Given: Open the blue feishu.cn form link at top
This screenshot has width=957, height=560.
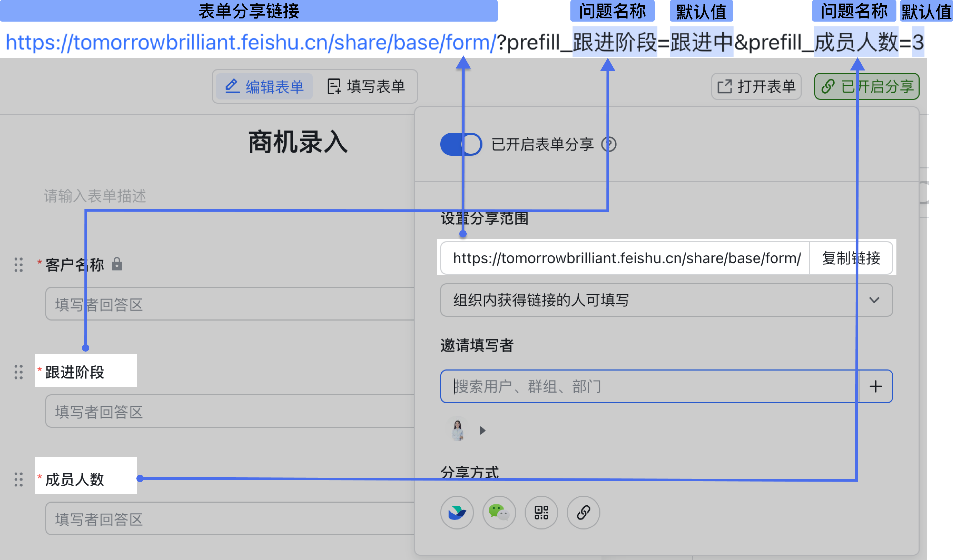Looking at the screenshot, I should coord(251,42).
